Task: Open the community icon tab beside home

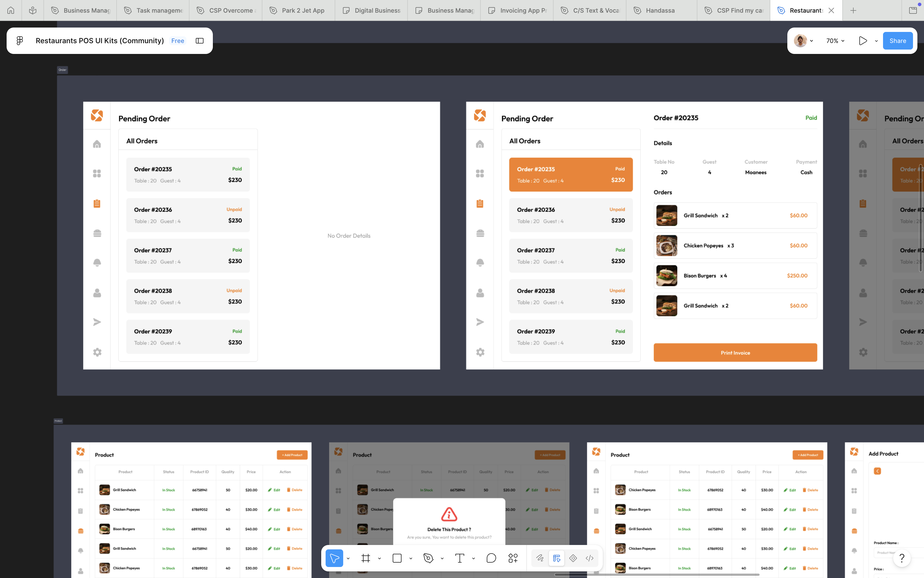Action: (33, 10)
